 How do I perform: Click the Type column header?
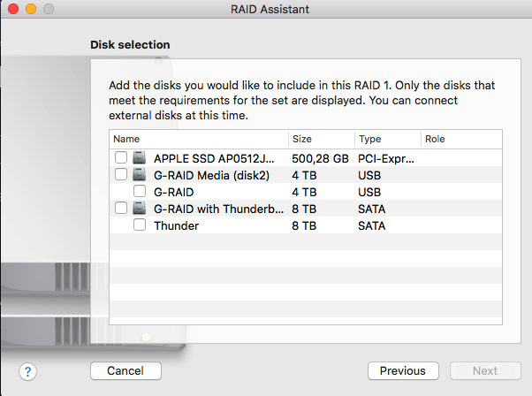(388, 139)
